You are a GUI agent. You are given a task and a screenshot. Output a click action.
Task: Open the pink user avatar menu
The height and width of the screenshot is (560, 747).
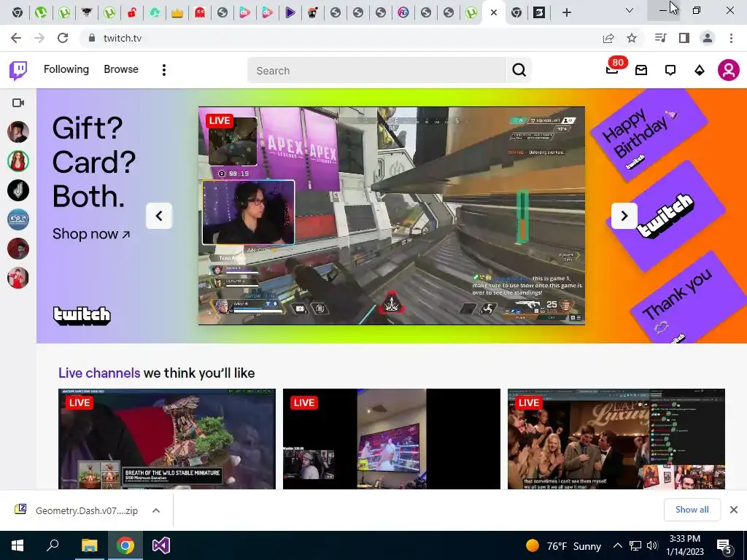[729, 71]
